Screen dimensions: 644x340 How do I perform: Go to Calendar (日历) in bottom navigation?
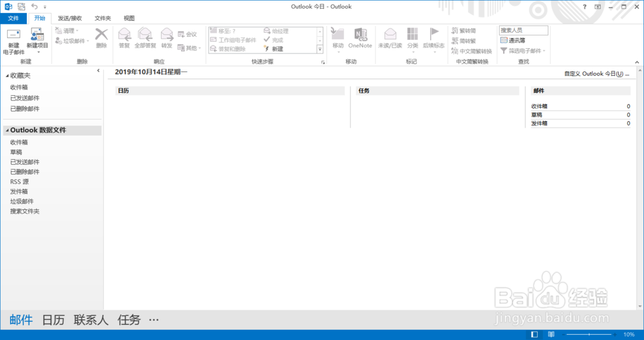coord(53,320)
